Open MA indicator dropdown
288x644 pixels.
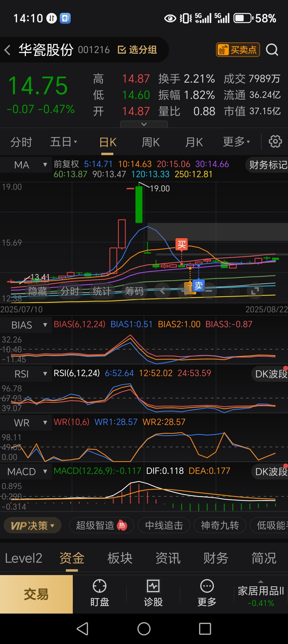[26, 165]
